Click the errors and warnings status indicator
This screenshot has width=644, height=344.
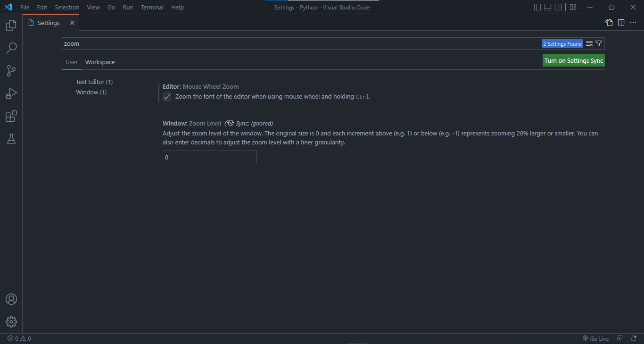point(19,338)
